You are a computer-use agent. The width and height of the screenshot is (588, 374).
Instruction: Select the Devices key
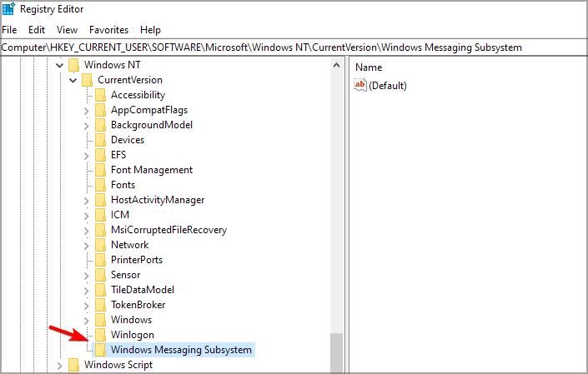pyautogui.click(x=128, y=140)
